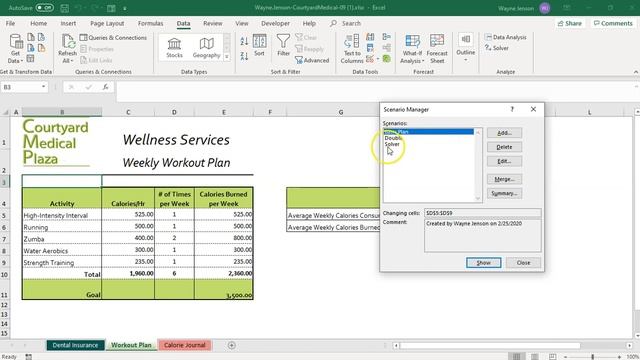Click the Search box in ribbon
Image resolution: width=640 pixels, height=360 pixels.
346,23
